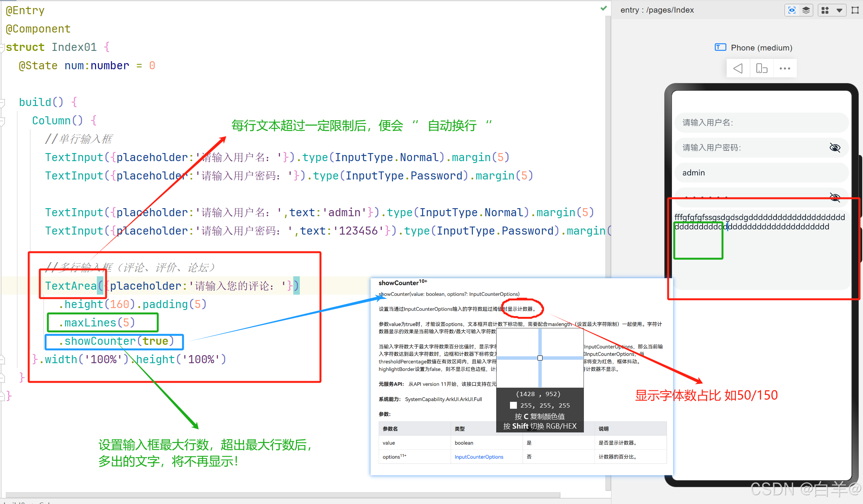Collapse the struct Index01 fold marker
Image resolution: width=863 pixels, height=504 pixels.
(x=2, y=48)
